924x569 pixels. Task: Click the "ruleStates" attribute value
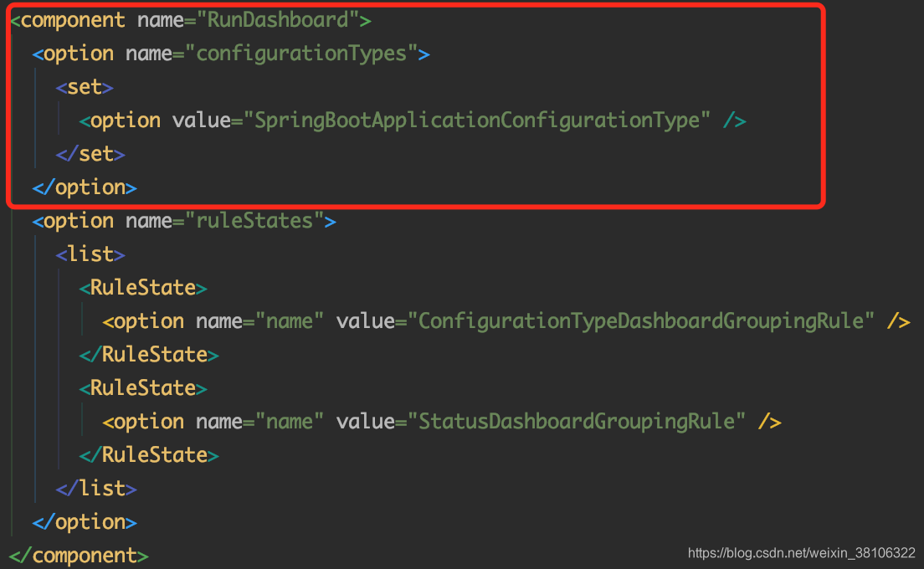pos(254,221)
